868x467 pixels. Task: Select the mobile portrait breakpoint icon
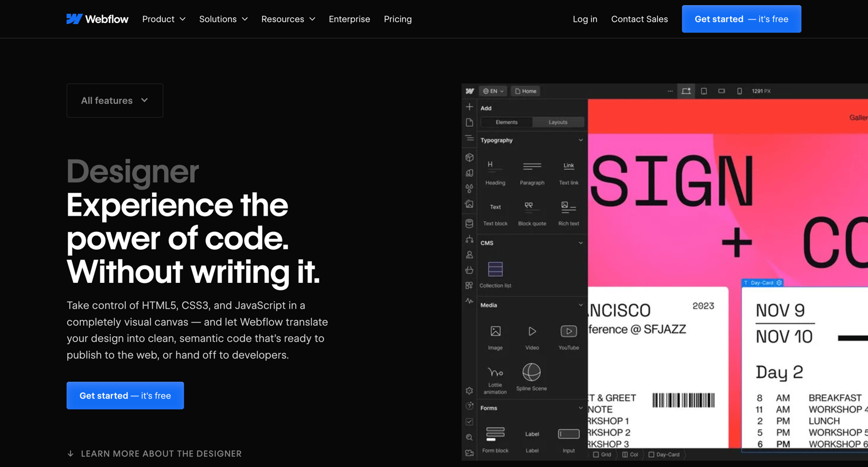tap(739, 91)
